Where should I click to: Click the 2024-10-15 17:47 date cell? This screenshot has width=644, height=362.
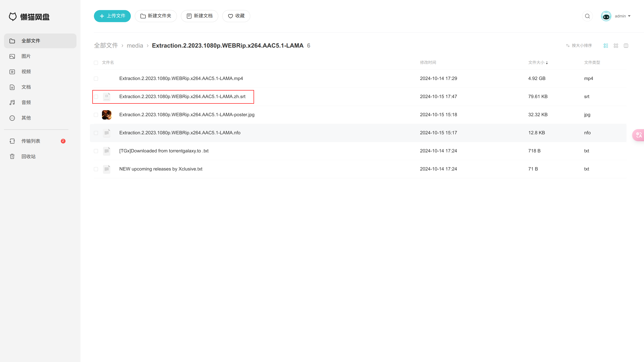(x=439, y=97)
